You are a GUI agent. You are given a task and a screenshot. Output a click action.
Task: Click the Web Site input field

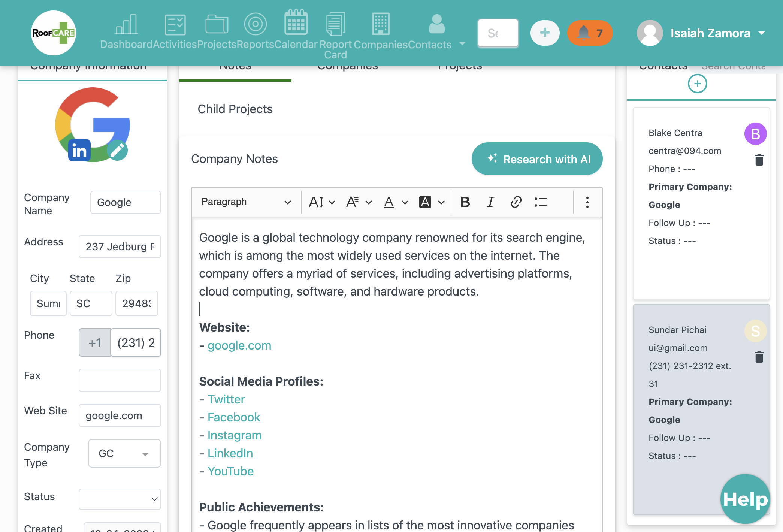(120, 415)
